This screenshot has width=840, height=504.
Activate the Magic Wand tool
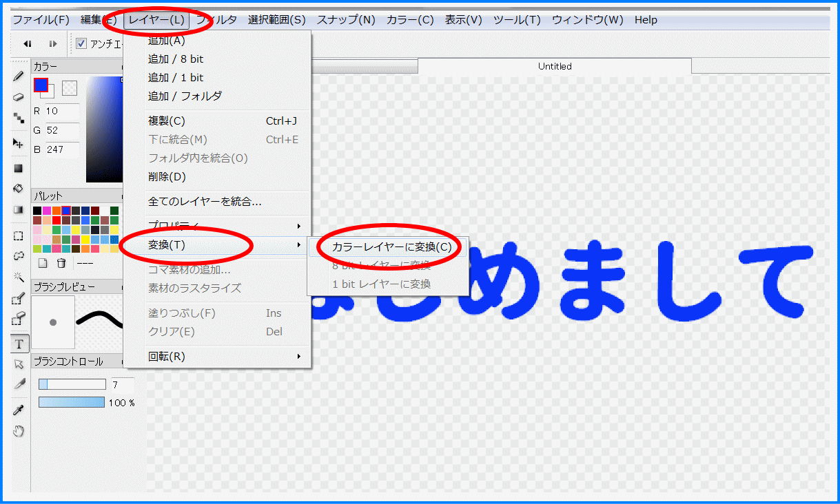(x=19, y=276)
